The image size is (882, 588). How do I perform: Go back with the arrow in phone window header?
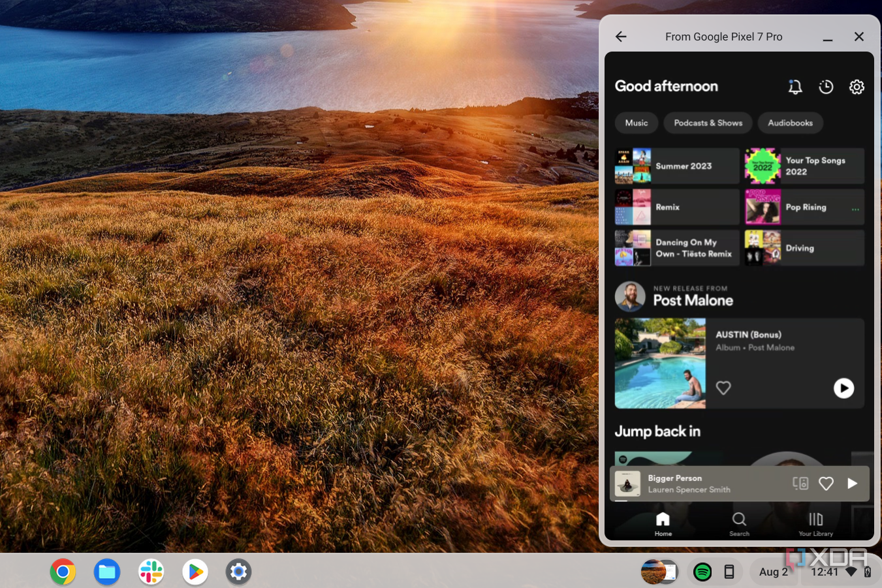621,37
